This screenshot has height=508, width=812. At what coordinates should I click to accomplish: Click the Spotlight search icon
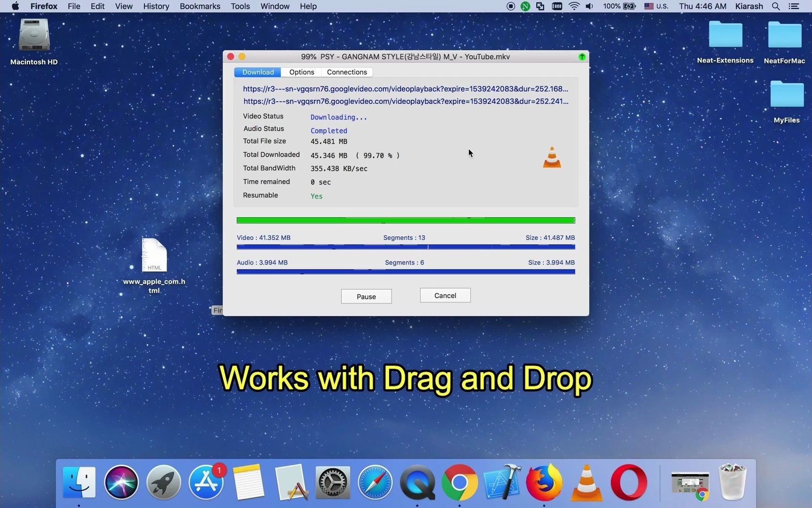(776, 6)
